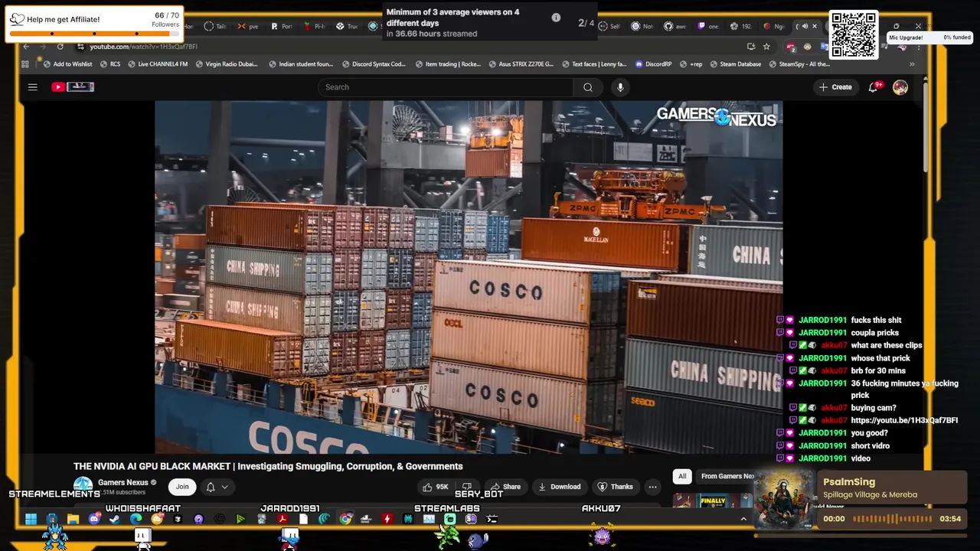This screenshot has width=980, height=551.
Task: Dislike the video
Action: coord(466,487)
